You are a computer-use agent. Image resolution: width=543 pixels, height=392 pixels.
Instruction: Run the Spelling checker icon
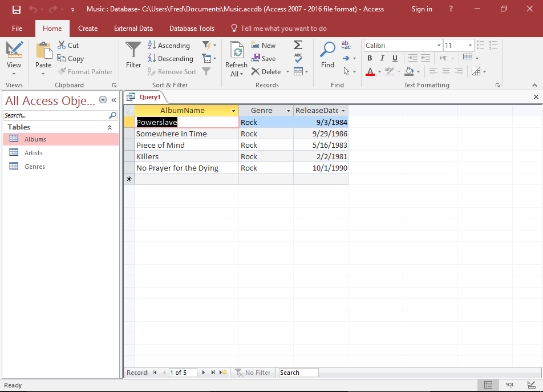click(x=298, y=58)
